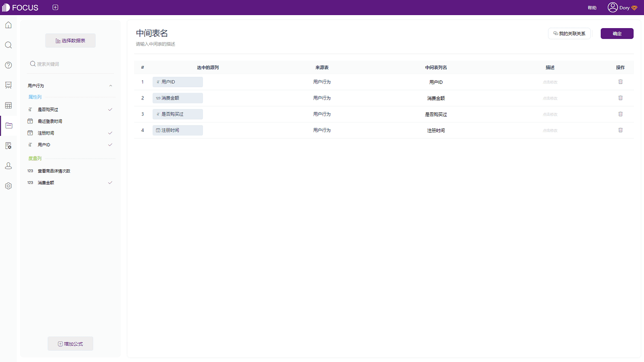Collapse the 用户行为 table group
644x362 pixels.
tap(111, 86)
